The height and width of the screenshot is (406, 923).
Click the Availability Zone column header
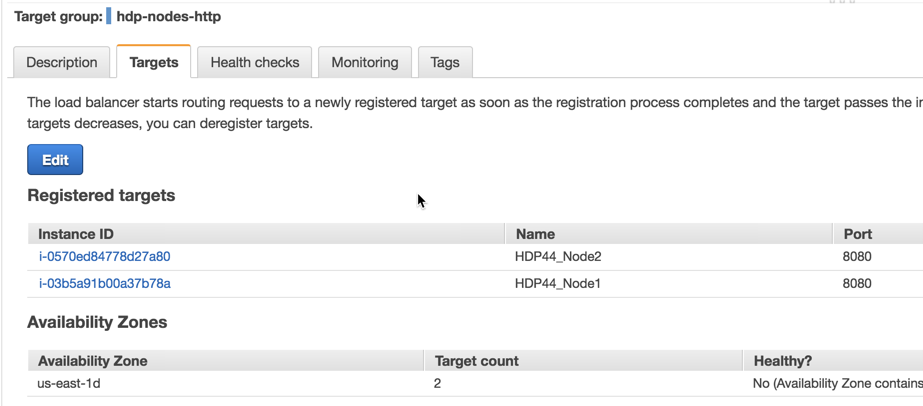pyautogui.click(x=92, y=361)
